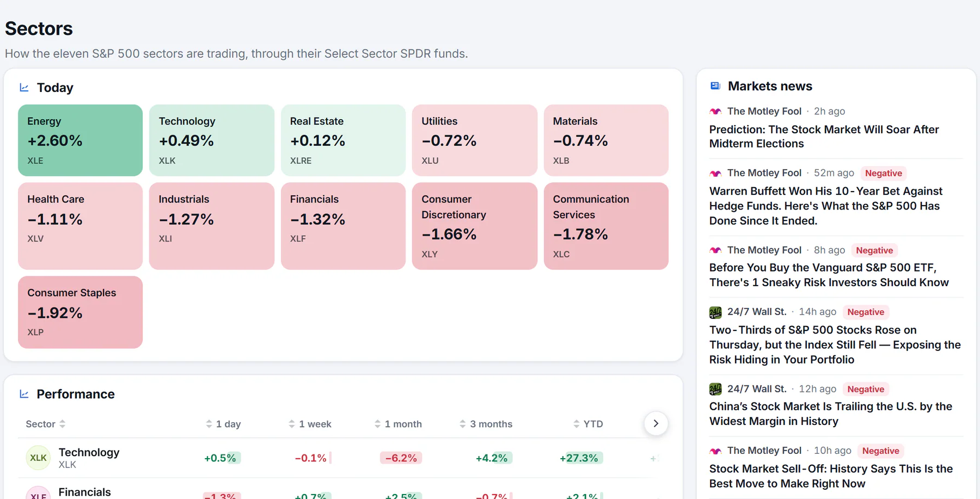Screen dimensions: 980x499
Task: Click the newspaper icon beside Markets news
Action: point(715,86)
